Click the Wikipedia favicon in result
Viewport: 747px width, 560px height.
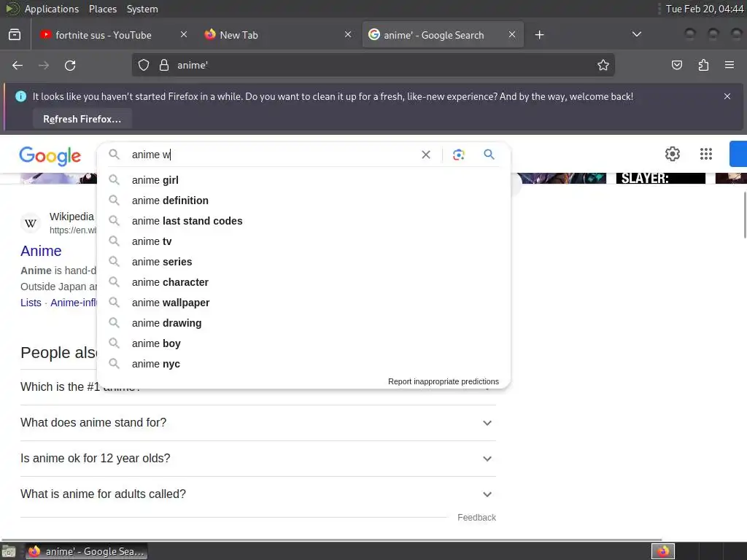click(x=31, y=223)
